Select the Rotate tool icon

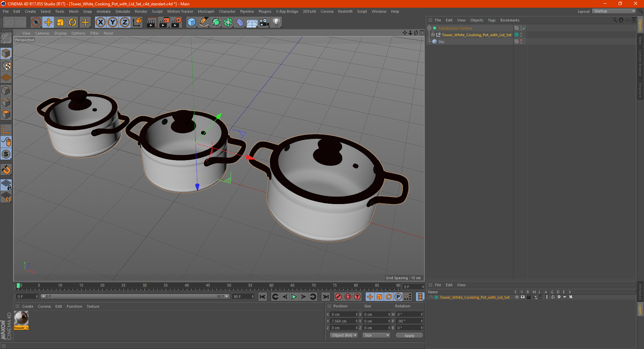pyautogui.click(x=72, y=22)
